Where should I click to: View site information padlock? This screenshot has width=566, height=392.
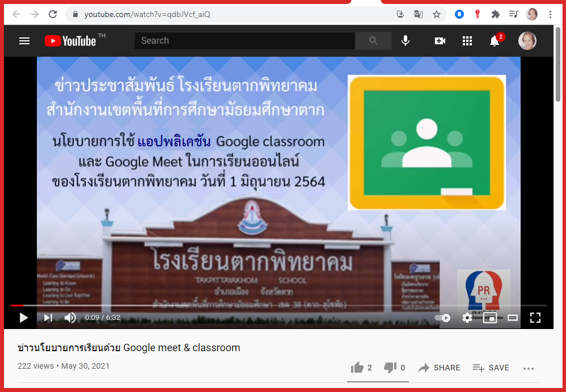pos(75,14)
